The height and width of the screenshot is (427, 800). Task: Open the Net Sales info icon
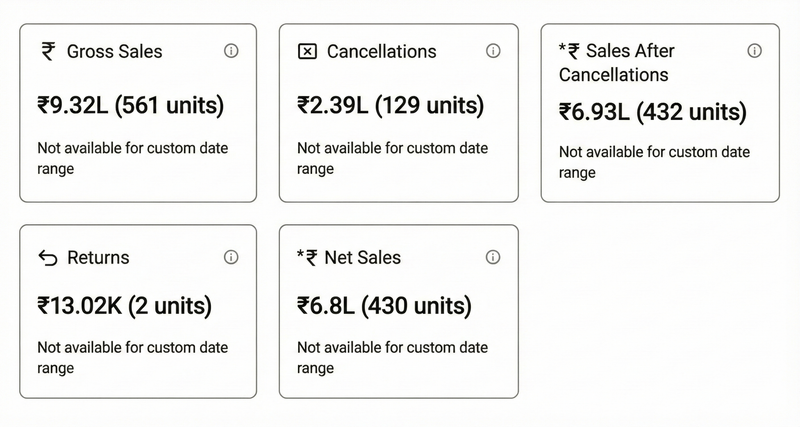pyautogui.click(x=493, y=257)
